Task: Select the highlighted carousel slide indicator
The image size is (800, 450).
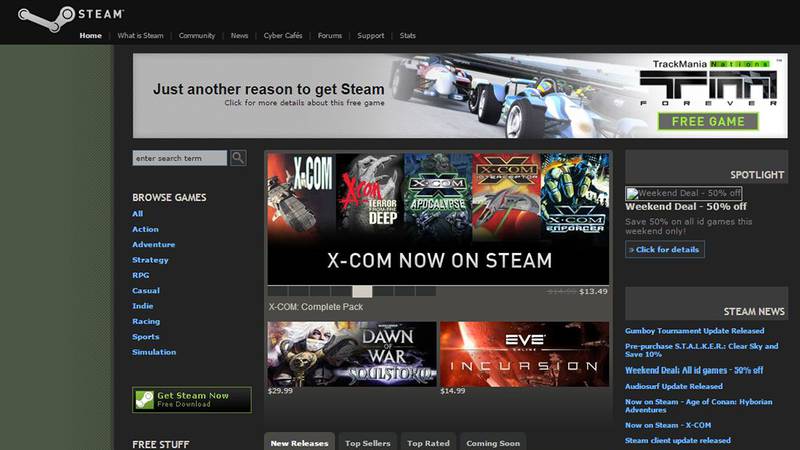Action: tap(362, 291)
